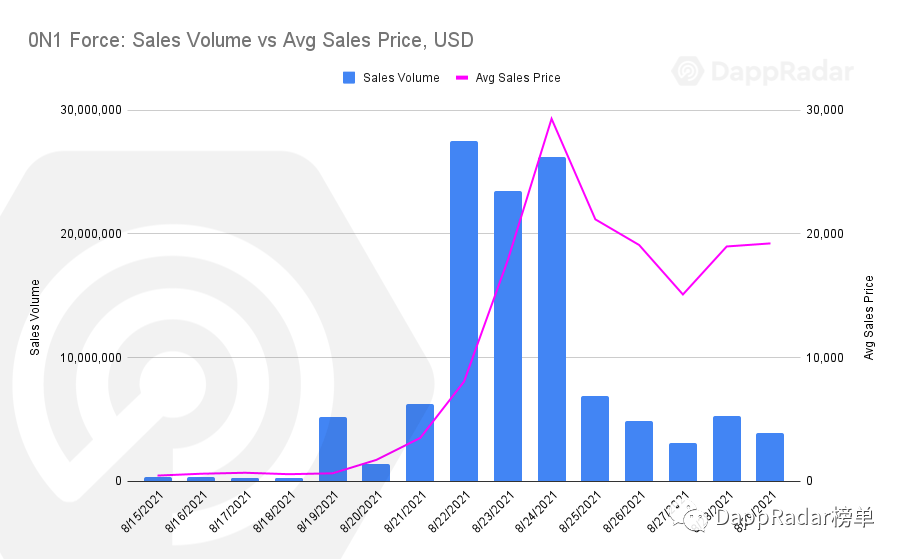Select the 8/22/2021 sales volume bar
This screenshot has width=904, height=559.
point(464,311)
